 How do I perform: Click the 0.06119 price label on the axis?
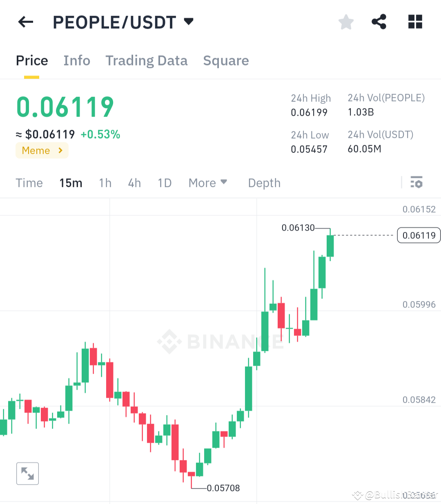(419, 235)
